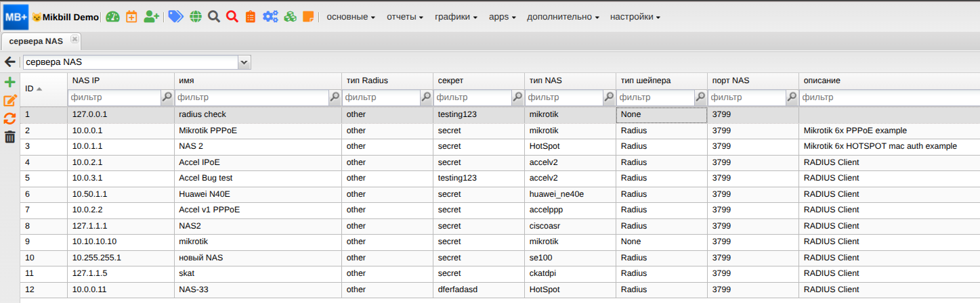Add a new NAS with plus icon
The height and width of the screenshot is (303, 980).
[x=9, y=83]
